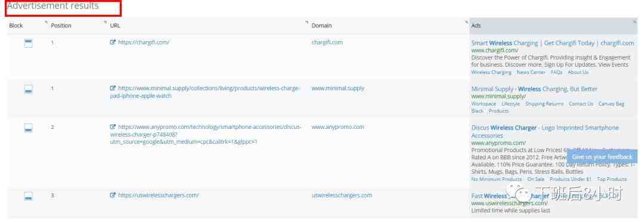
Task: Click position value 1 in the chargifi.com row
Action: [52, 42]
